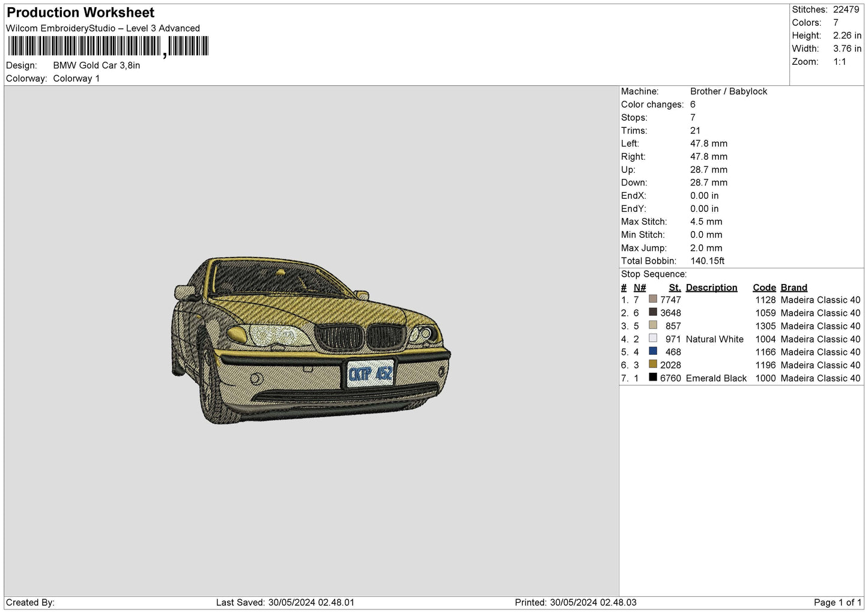Click the Width value '3.76 in'
The height and width of the screenshot is (613, 868).
(847, 49)
